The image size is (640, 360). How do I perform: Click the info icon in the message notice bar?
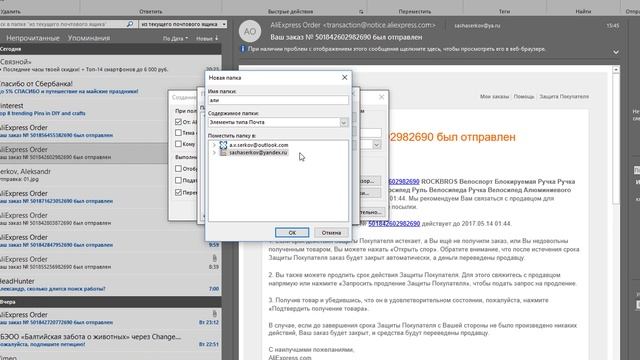click(242, 49)
